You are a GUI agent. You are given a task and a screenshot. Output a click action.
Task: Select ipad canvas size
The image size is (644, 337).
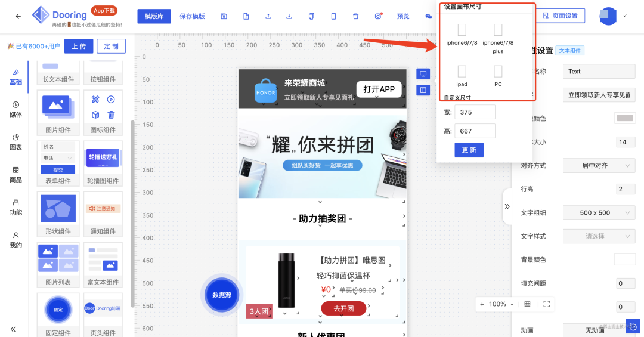point(462,76)
